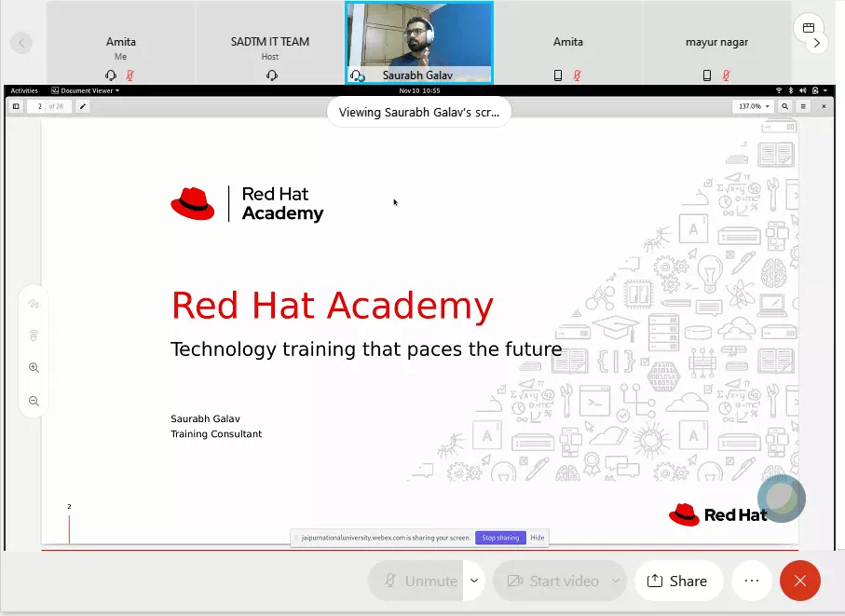Click the pencil annotate button in toolbar
Screen dimensions: 845x616
click(x=83, y=106)
